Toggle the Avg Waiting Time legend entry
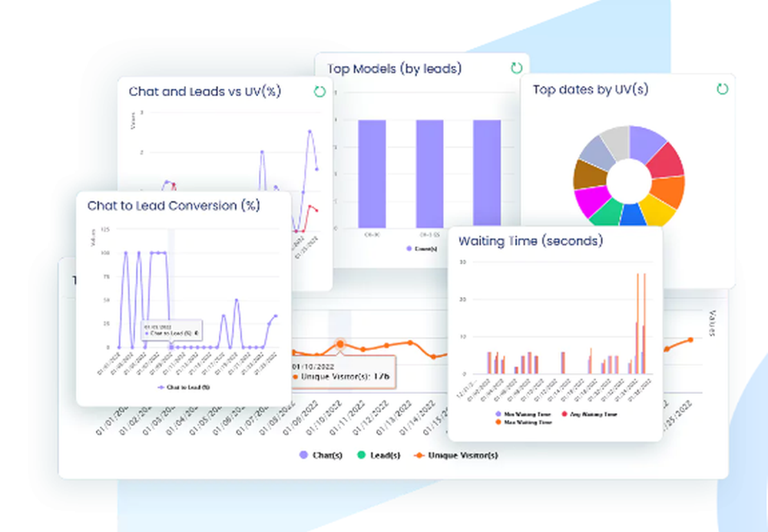 coord(589,414)
